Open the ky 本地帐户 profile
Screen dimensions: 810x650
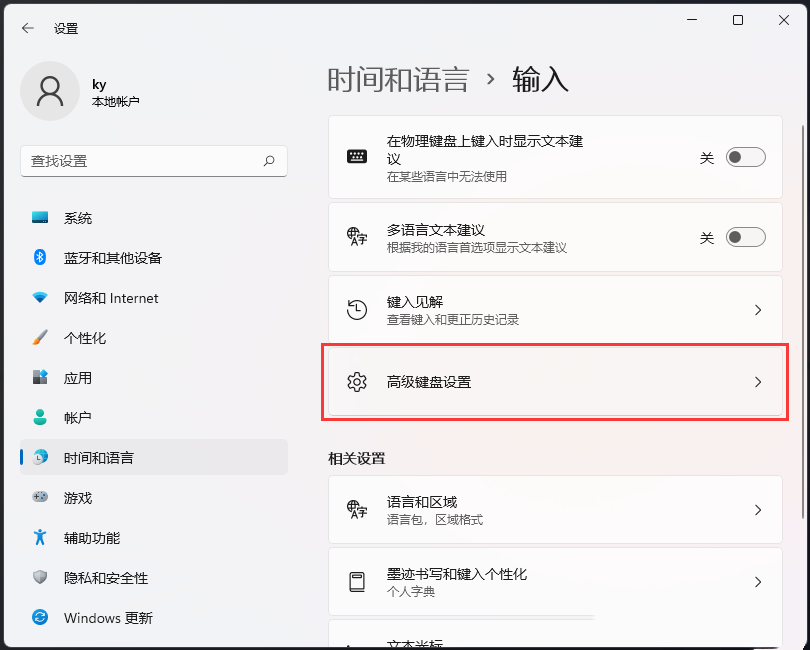(80, 92)
